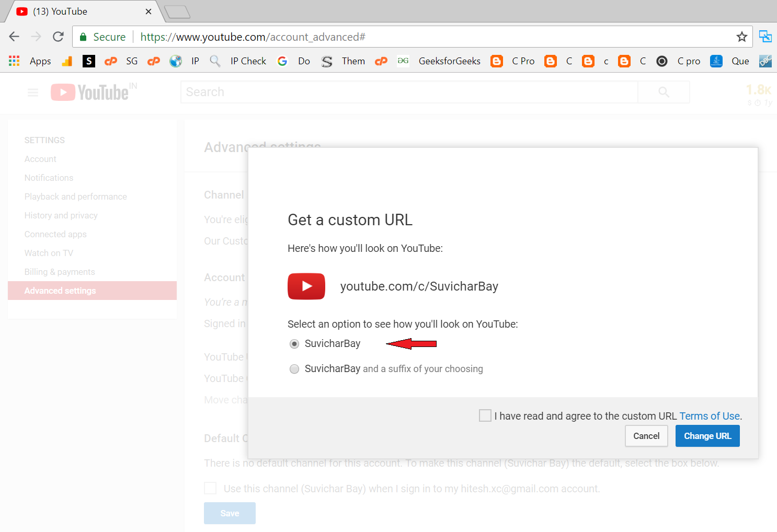This screenshot has height=532, width=777.
Task: Click the green Secure padlock icon
Action: click(x=83, y=37)
